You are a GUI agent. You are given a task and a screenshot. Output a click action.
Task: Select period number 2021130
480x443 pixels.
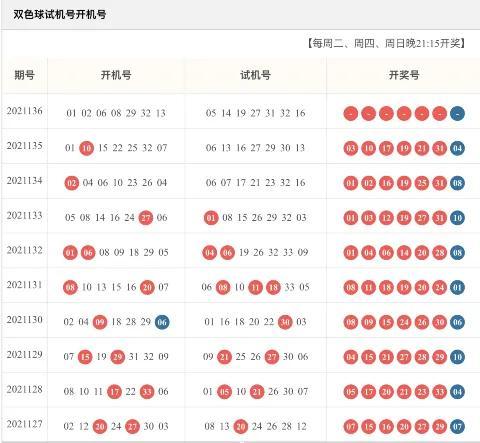25,320
